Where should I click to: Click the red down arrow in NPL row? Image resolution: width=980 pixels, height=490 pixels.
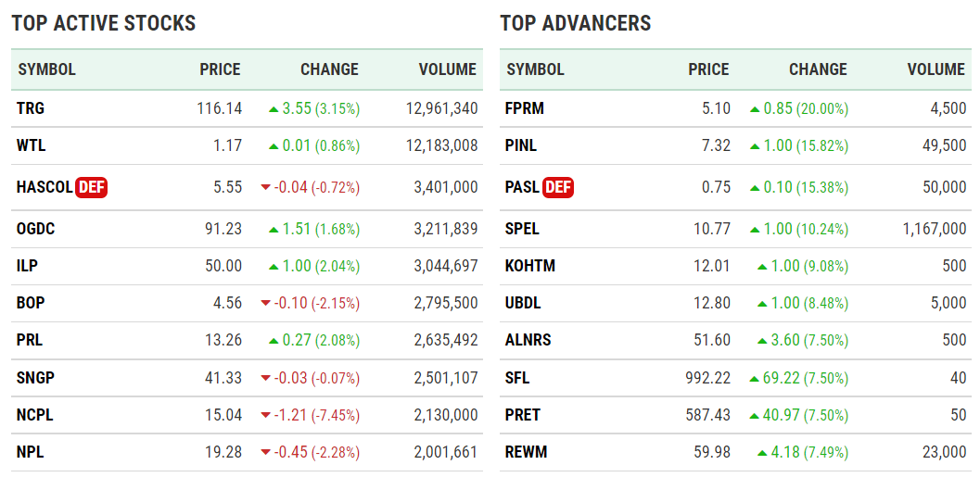(266, 452)
